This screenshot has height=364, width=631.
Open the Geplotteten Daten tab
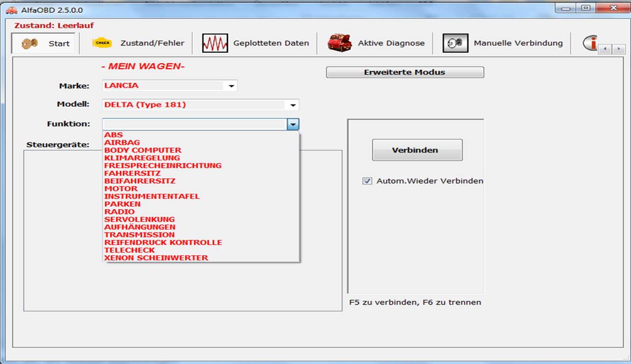tap(271, 43)
